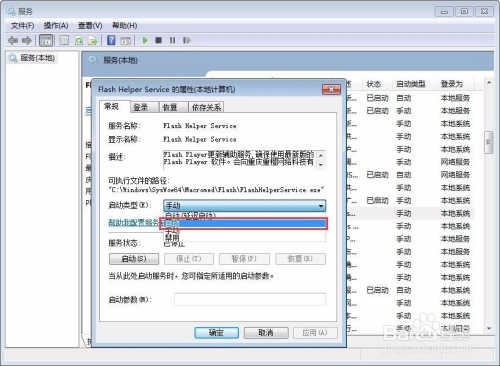Select the highlighted 自动 option in list

[244, 223]
